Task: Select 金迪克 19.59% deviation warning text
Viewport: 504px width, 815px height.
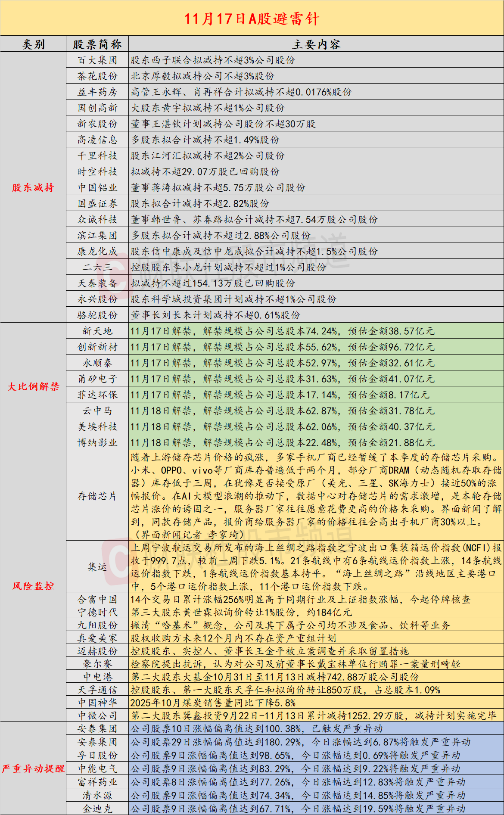Action: click(x=298, y=809)
